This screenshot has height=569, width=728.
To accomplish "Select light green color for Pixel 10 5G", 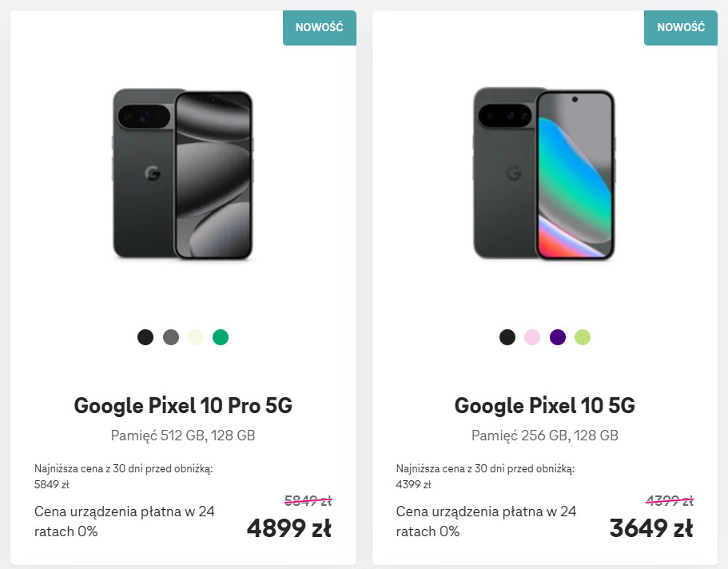I will point(583,337).
